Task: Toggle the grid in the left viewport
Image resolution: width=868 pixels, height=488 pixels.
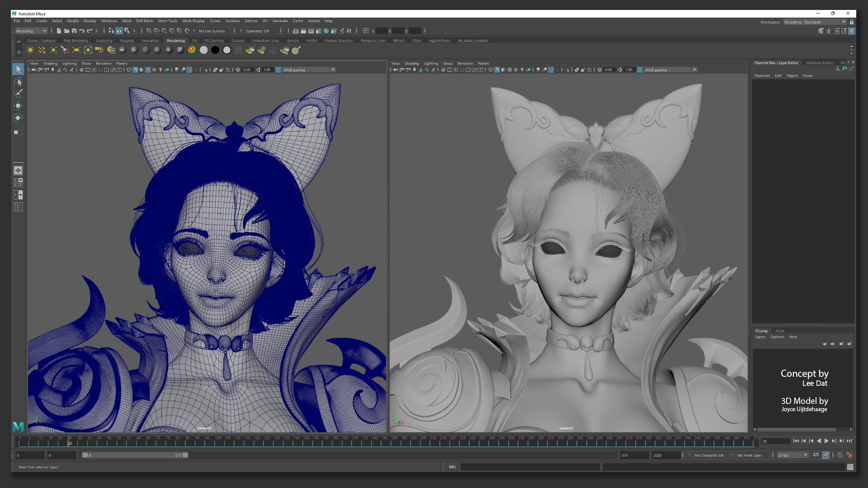Action: [81, 70]
